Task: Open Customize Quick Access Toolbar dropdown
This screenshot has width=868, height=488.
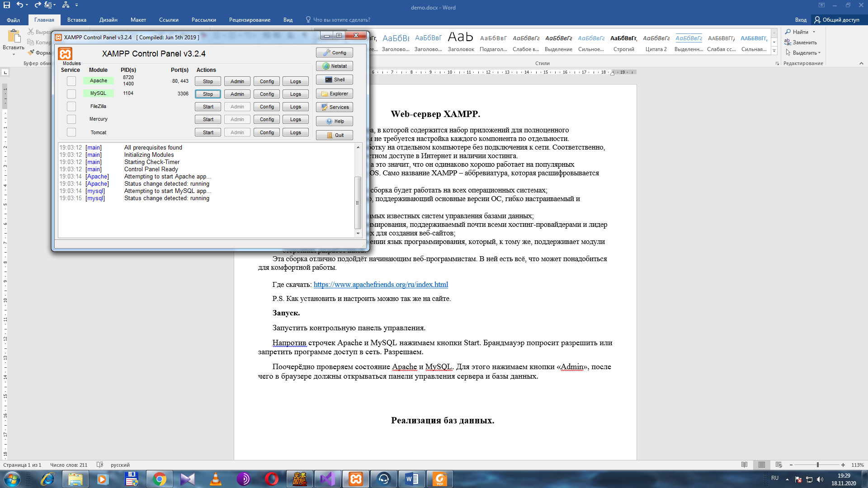Action: [x=76, y=5]
